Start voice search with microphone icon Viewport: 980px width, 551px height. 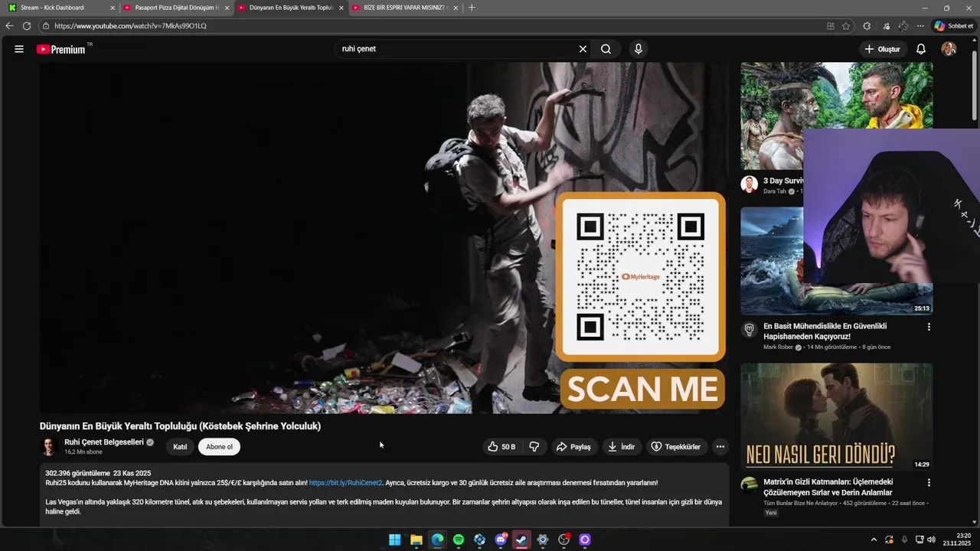click(639, 49)
